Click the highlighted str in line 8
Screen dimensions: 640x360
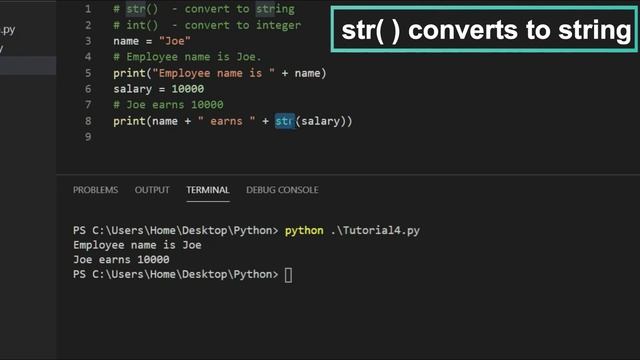click(284, 121)
